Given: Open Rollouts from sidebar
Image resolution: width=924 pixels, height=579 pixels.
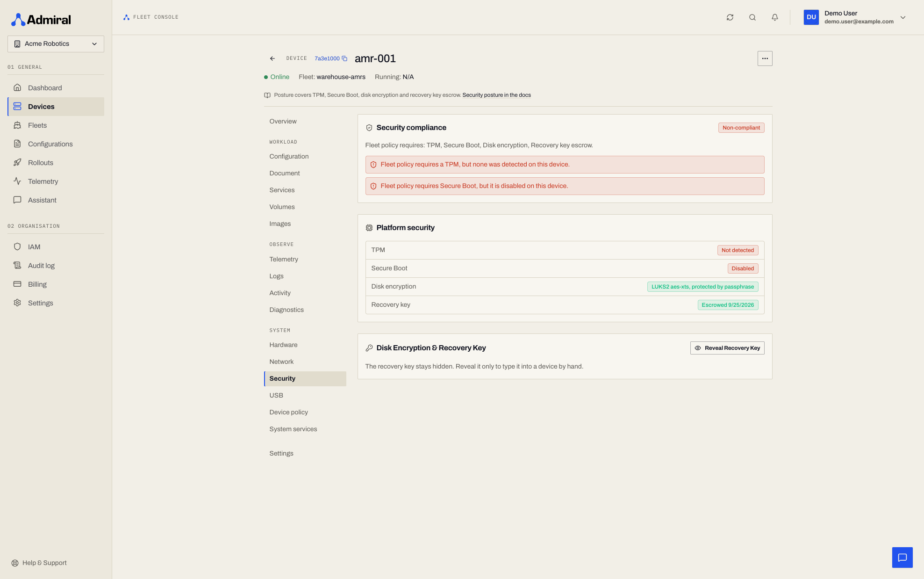Looking at the screenshot, I should (x=56, y=163).
